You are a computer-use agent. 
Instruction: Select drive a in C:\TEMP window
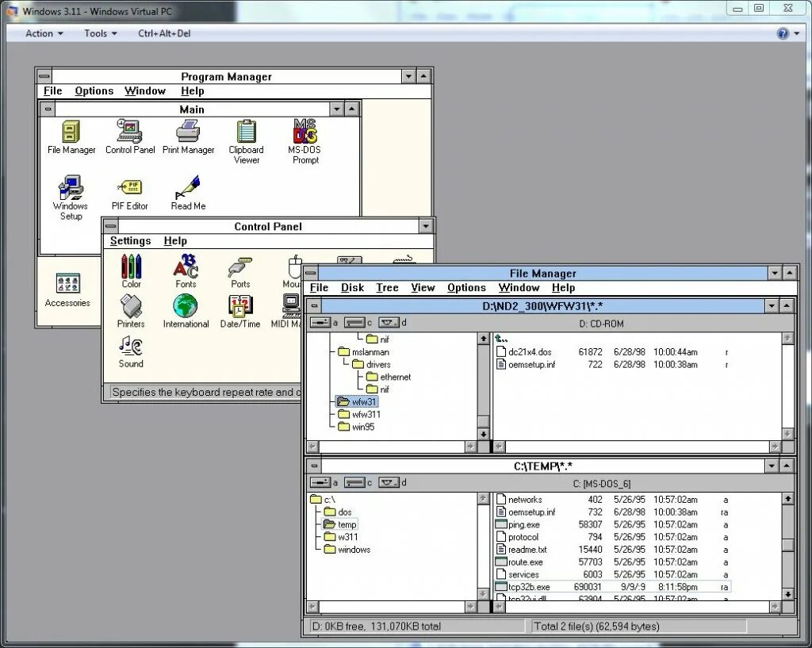324,483
